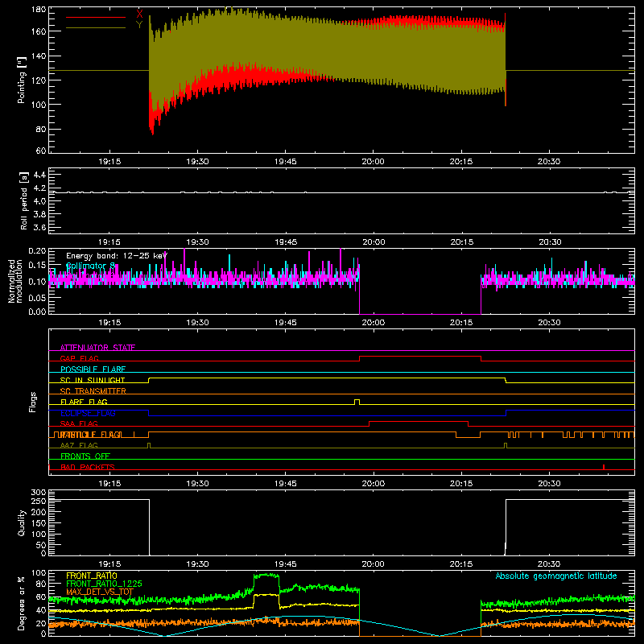The height and width of the screenshot is (644, 644).
Task: Click the 20:30 time label under Flags plot
Action: [x=549, y=484]
